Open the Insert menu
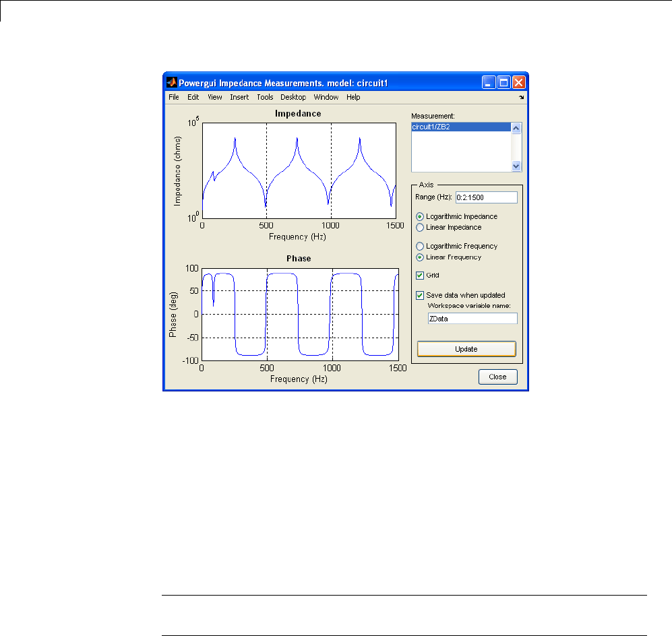The image size is (672, 636). 239,97
